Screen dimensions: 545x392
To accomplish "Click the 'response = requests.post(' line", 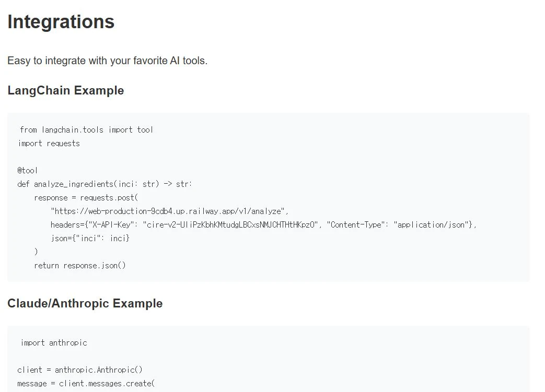I will click(86, 197).
